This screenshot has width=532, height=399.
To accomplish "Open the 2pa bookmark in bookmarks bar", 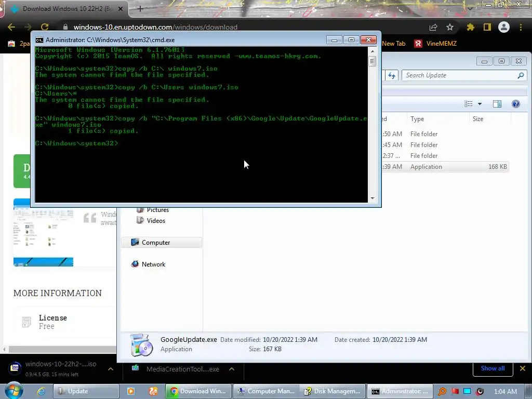I will click(x=19, y=44).
